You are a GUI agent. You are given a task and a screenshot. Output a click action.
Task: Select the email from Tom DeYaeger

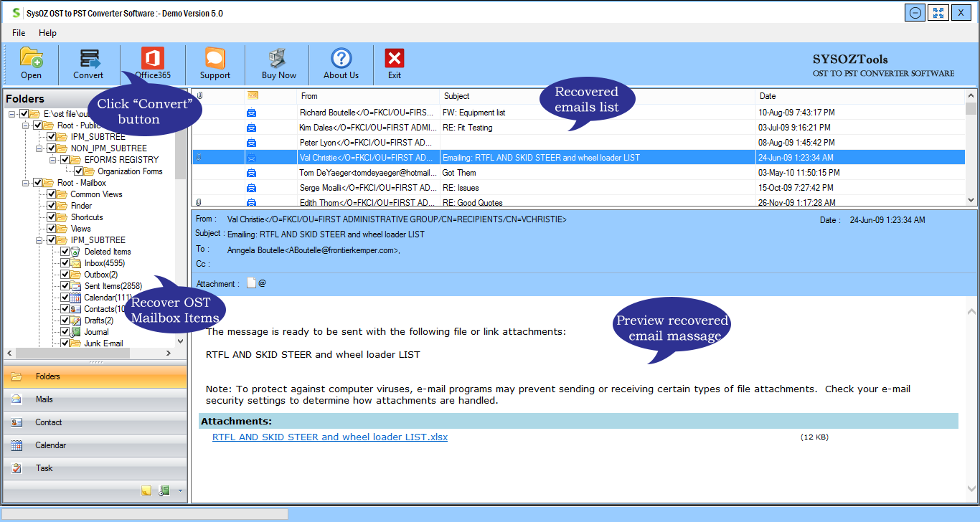coord(367,173)
